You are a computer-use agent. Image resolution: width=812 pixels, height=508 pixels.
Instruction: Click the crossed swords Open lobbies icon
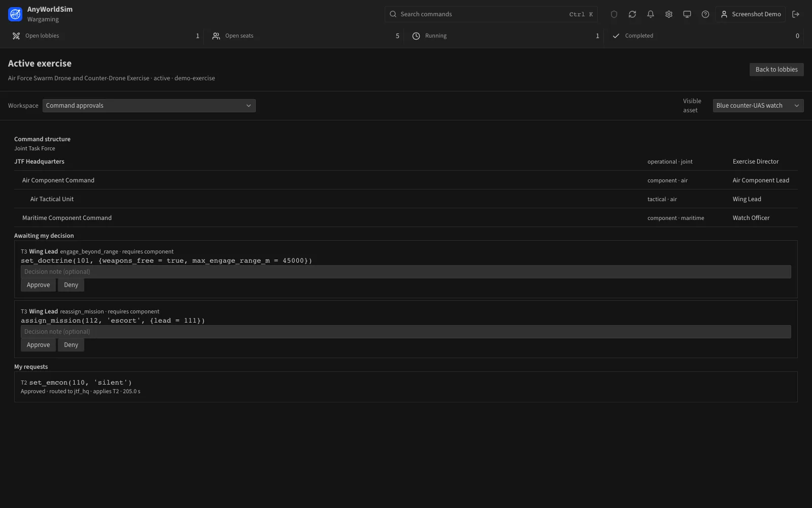point(16,36)
